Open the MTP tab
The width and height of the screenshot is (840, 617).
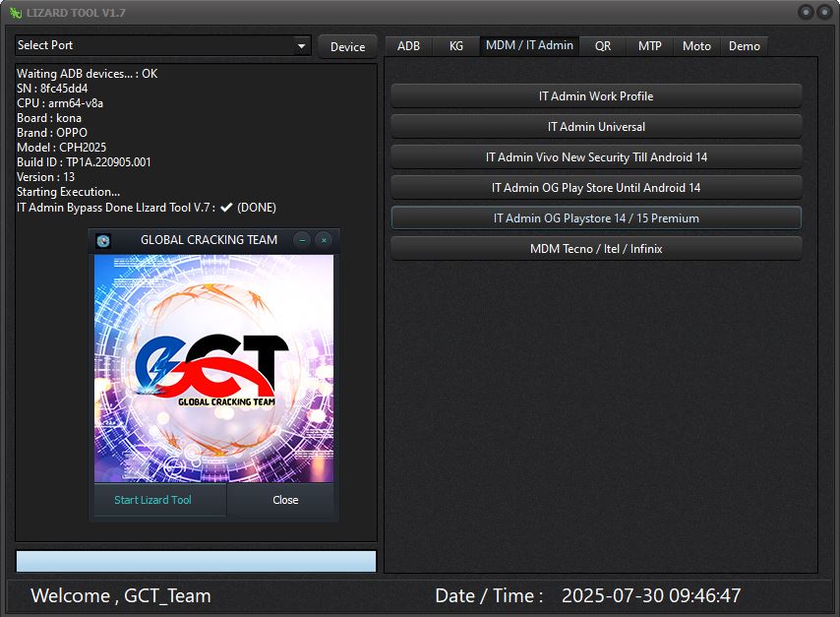pyautogui.click(x=650, y=46)
